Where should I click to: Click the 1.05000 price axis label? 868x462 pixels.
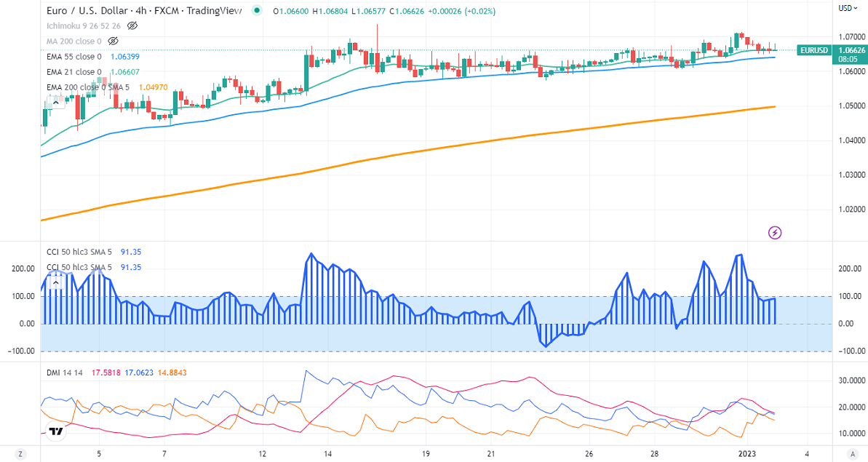click(x=852, y=105)
